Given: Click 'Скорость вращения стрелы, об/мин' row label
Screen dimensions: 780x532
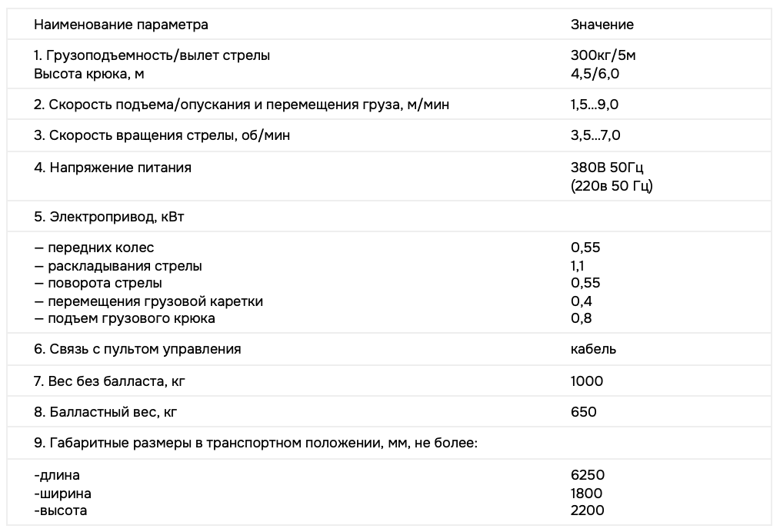Looking at the screenshot, I should pyautogui.click(x=162, y=136).
